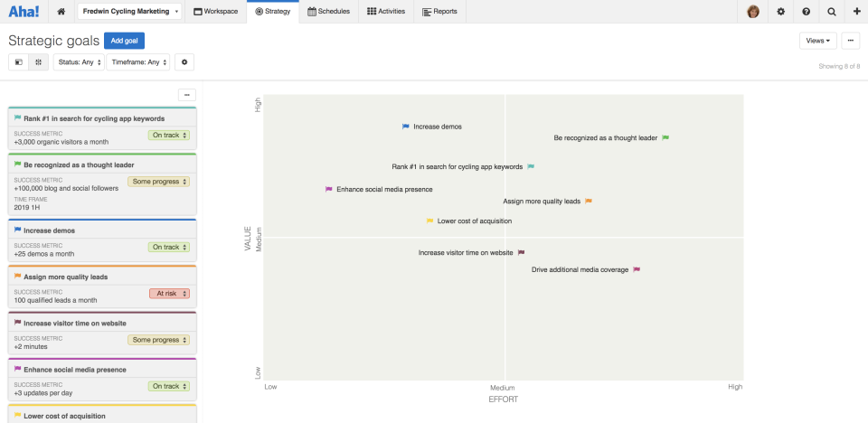Click the orange Assign more quality leads flag
The width and height of the screenshot is (868, 423).
tap(589, 201)
